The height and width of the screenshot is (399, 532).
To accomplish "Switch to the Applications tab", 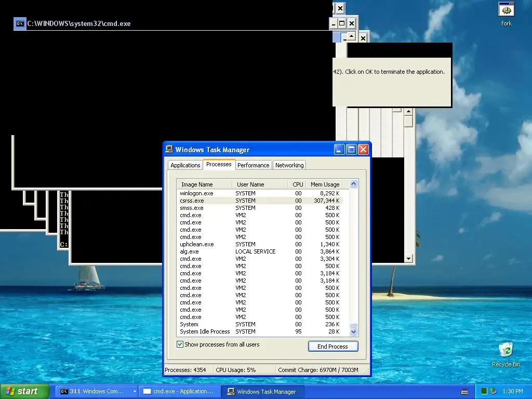I will tap(185, 165).
